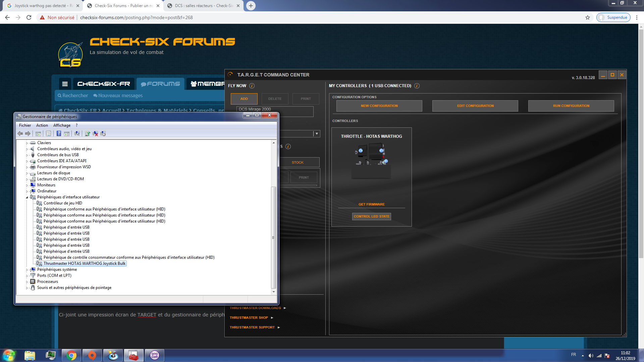644x362 pixels.
Task: Uninstall device icon with red X
Action: (95, 133)
